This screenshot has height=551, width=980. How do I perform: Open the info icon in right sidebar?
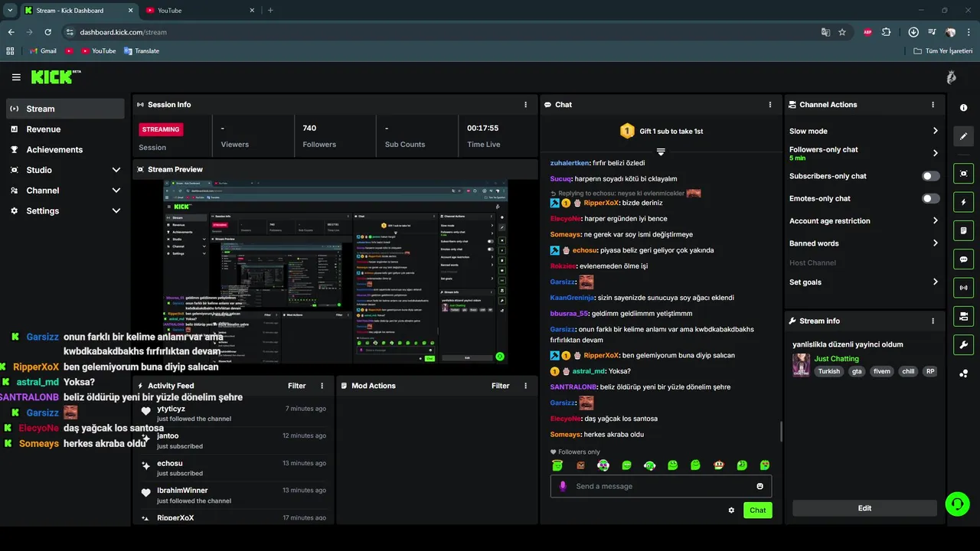(x=963, y=108)
